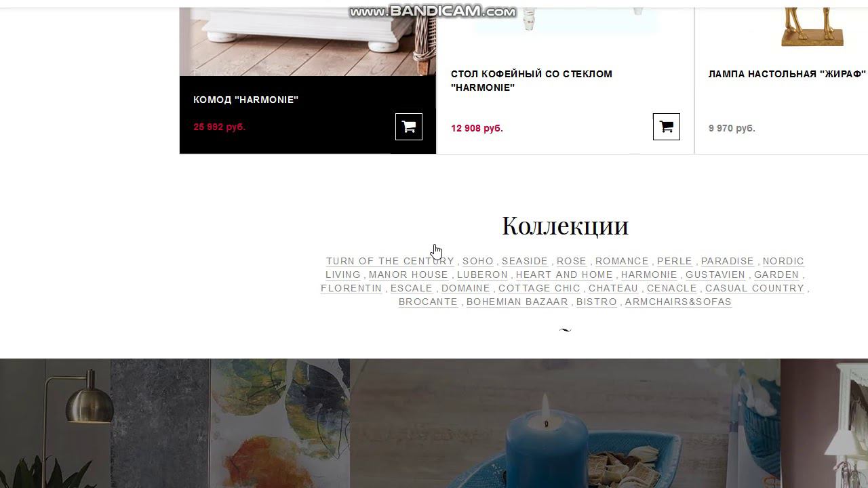Open the Manor House collection link
868x488 pixels.
point(408,274)
